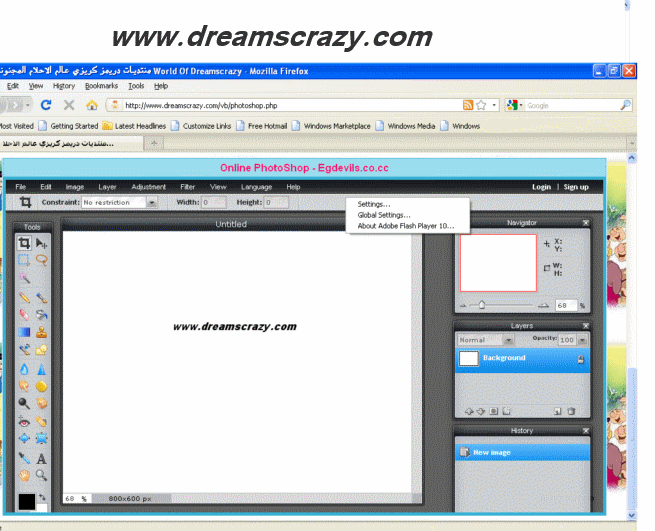Choose Global Settings in Flash context menu
The width and height of the screenshot is (655, 531).
384,215
